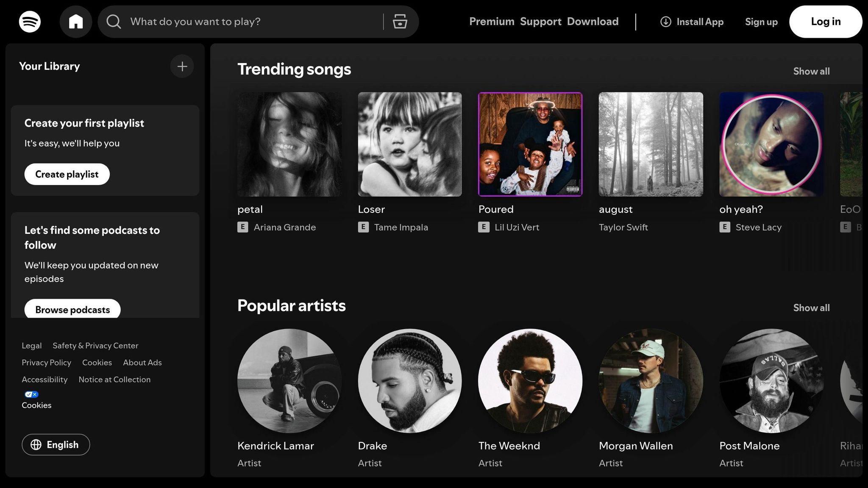Open the Support menu link
Image resolution: width=868 pixels, height=488 pixels.
click(x=541, y=22)
